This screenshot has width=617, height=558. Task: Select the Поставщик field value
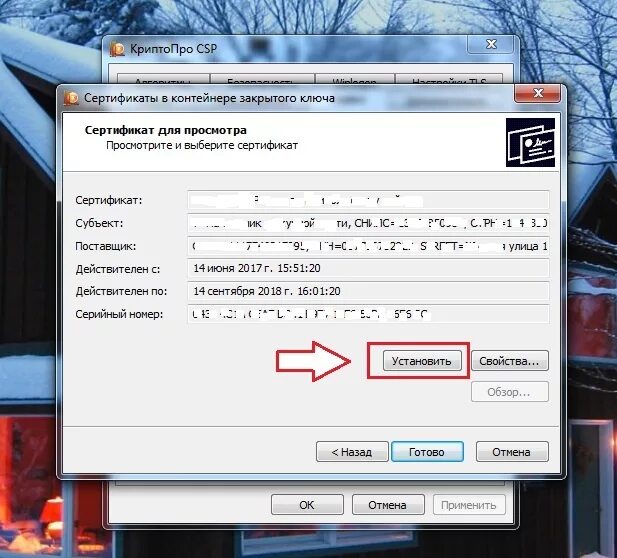tap(368, 246)
